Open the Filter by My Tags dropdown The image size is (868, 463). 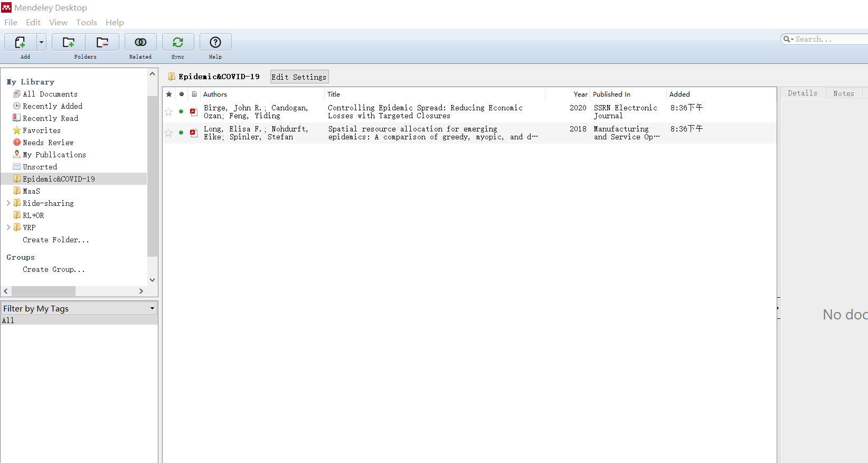pos(79,308)
